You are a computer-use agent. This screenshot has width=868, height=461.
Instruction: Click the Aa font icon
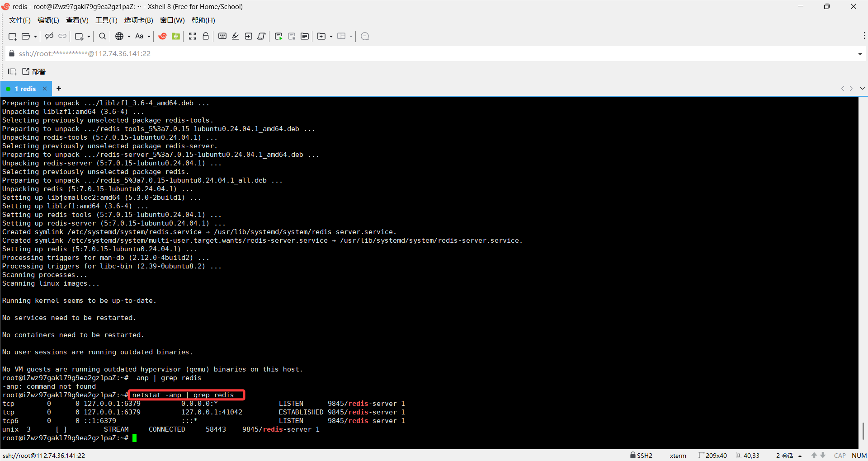(139, 36)
